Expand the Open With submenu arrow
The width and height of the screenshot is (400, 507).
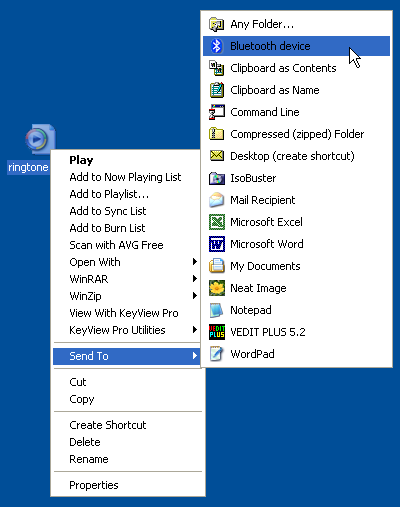[195, 262]
